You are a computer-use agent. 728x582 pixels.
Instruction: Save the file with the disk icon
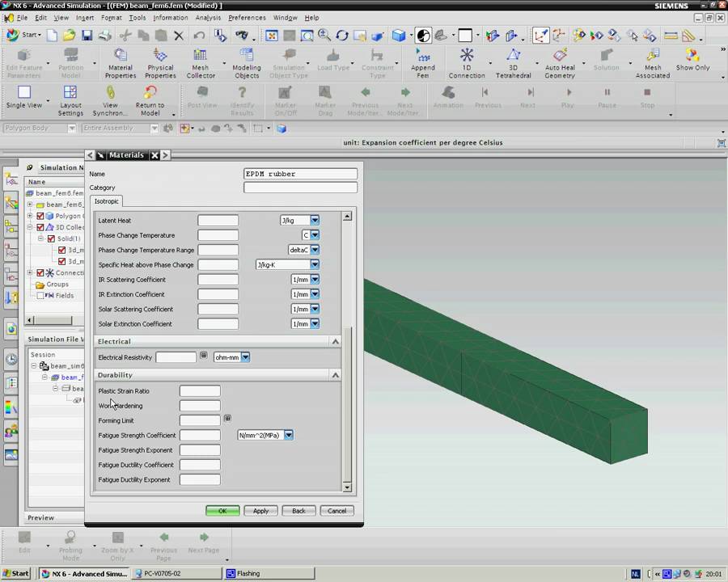point(87,36)
